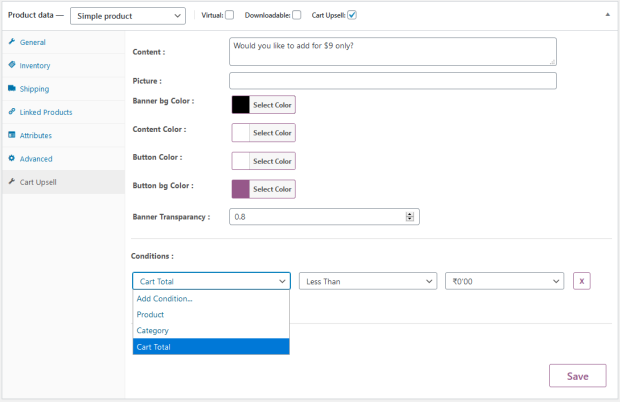The image size is (620, 402).
Task: Open the Less Than operator dropdown
Action: (x=368, y=281)
